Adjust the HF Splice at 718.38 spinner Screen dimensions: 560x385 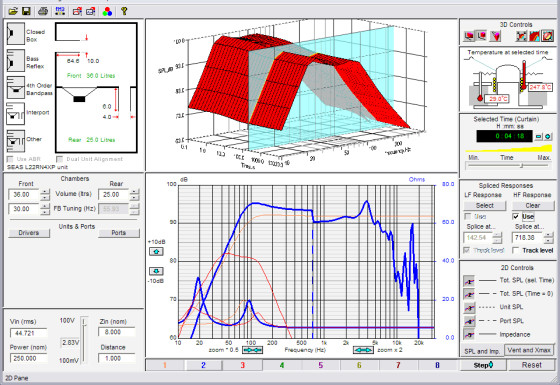coord(548,238)
